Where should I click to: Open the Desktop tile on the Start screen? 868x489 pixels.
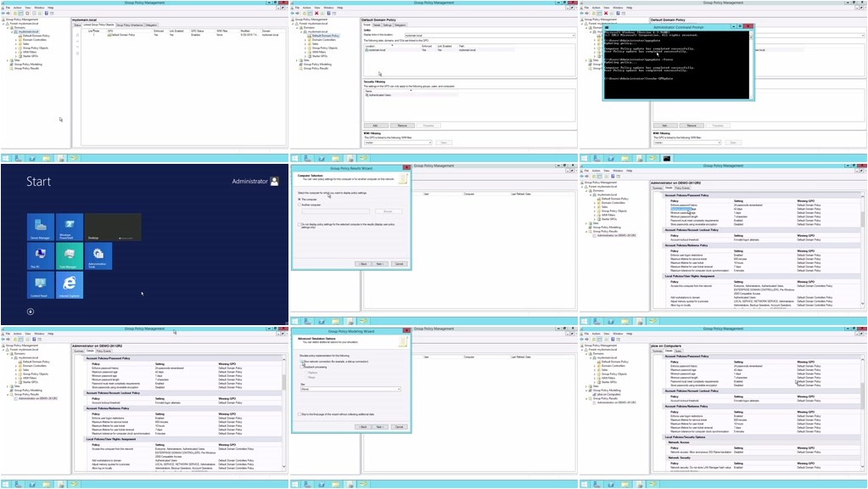point(113,227)
